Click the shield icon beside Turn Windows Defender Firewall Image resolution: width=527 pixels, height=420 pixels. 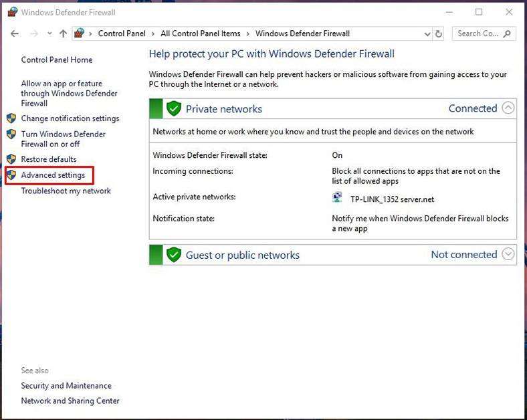click(x=11, y=134)
